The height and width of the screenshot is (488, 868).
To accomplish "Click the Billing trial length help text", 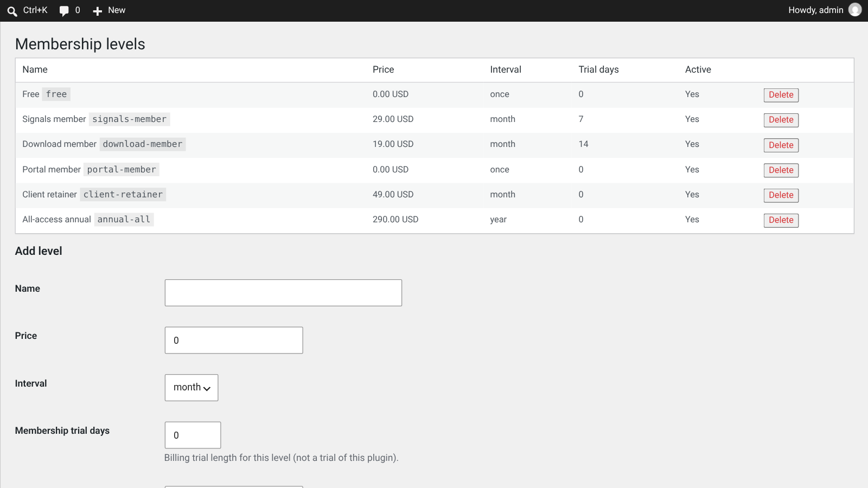I will pyautogui.click(x=282, y=458).
